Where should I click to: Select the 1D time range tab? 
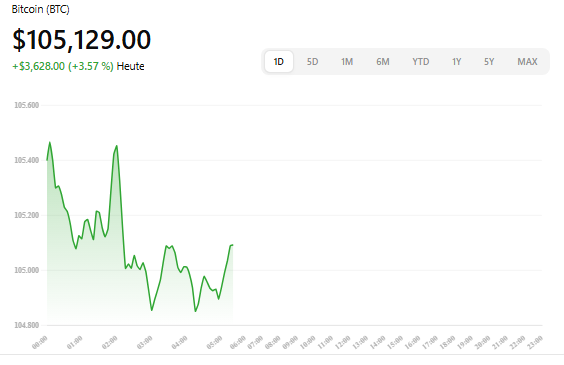coord(279,61)
